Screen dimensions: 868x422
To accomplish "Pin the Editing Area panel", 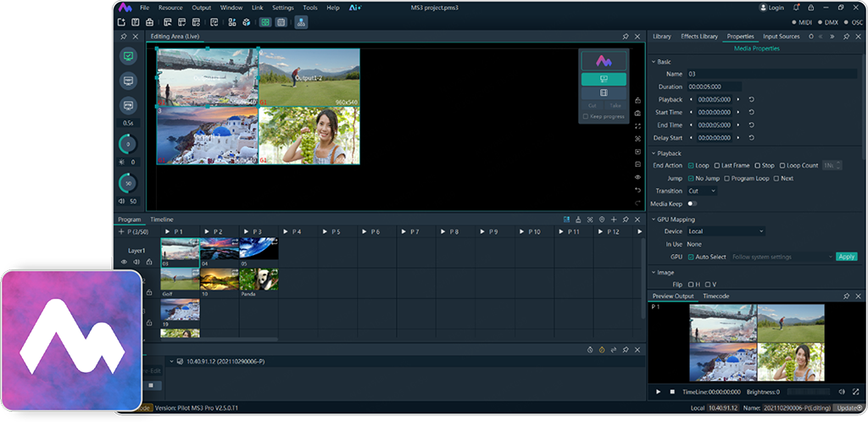I will [626, 36].
